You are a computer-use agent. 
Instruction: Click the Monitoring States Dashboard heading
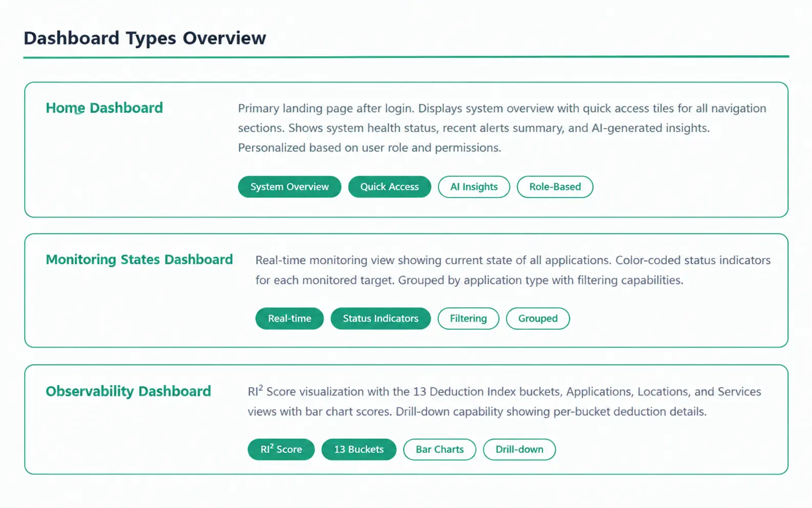(139, 260)
